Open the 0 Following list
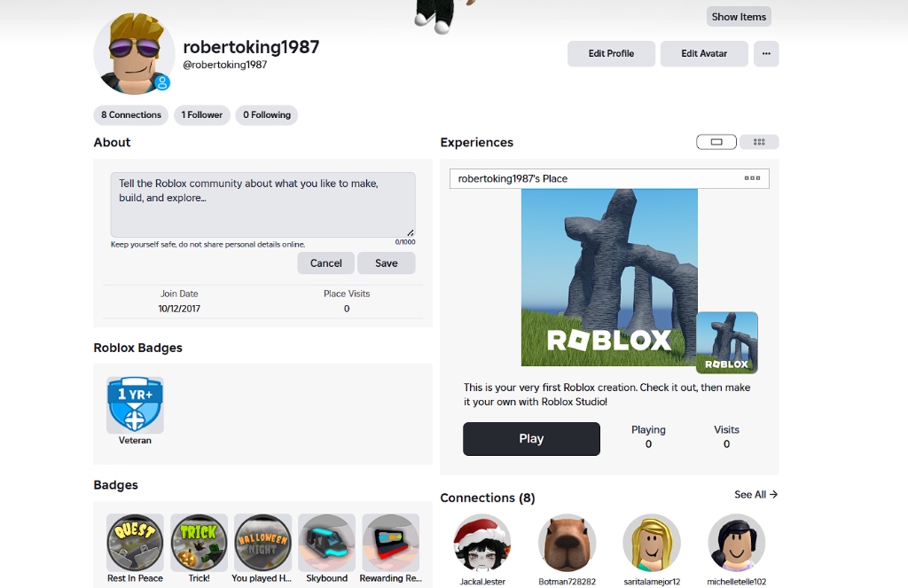The width and height of the screenshot is (908, 588). point(266,114)
